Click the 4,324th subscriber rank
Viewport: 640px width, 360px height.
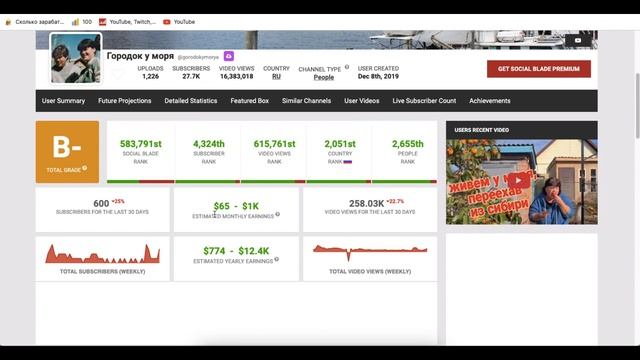tap(209, 144)
